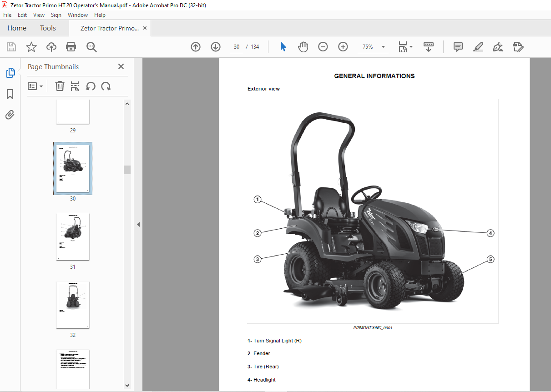Collapse the navigation pane with the left triangle
The image size is (551, 392).
[138, 224]
